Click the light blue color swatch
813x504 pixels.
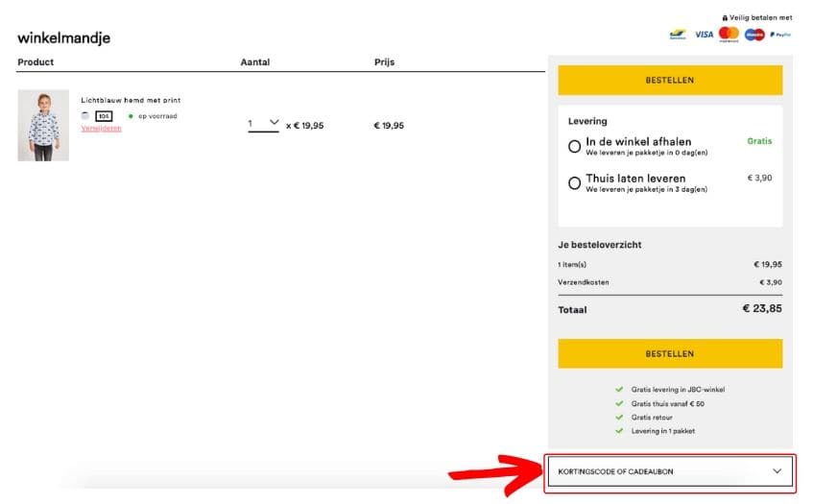[x=85, y=116]
